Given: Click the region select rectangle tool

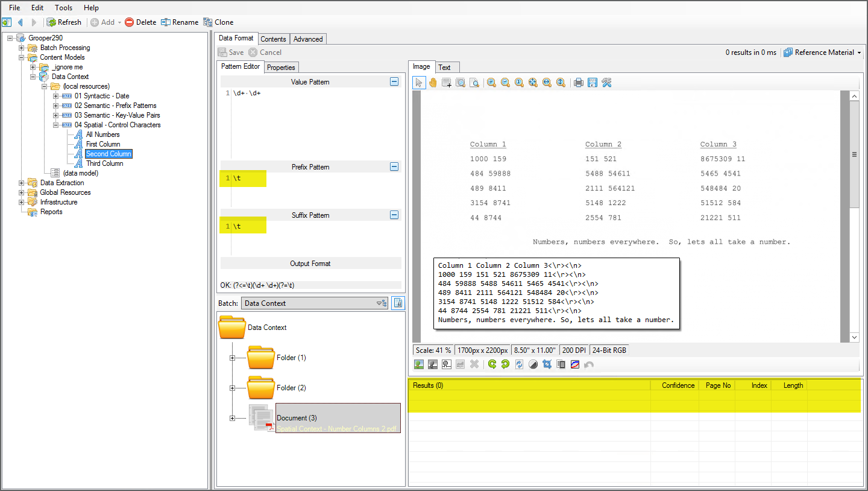Looking at the screenshot, I should [x=447, y=83].
